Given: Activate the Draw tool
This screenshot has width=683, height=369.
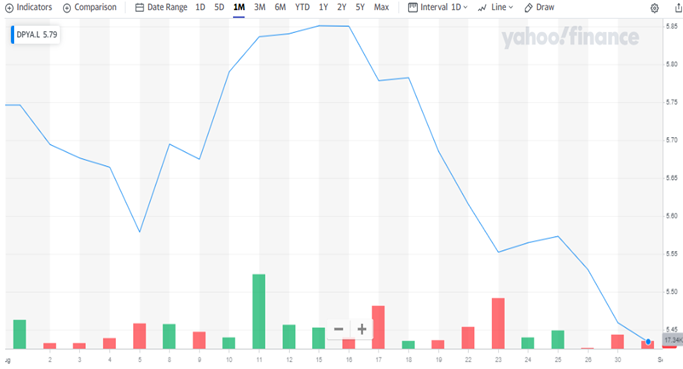Looking at the screenshot, I should [x=539, y=7].
